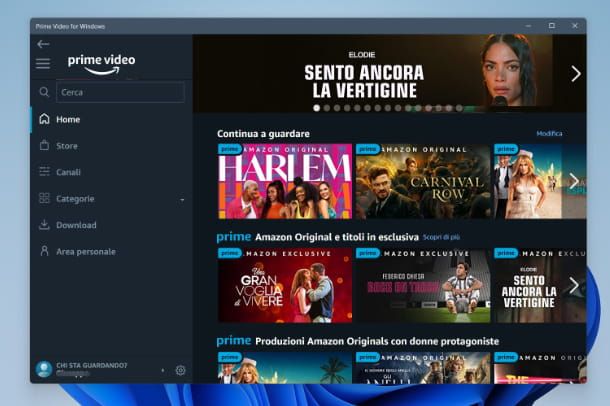The width and height of the screenshot is (610, 406).
Task: Click the Continua a guardare heading
Action: [263, 134]
